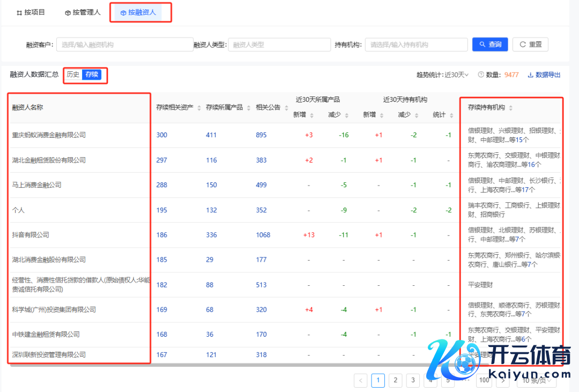Select the 存续 toggle option

(92, 75)
